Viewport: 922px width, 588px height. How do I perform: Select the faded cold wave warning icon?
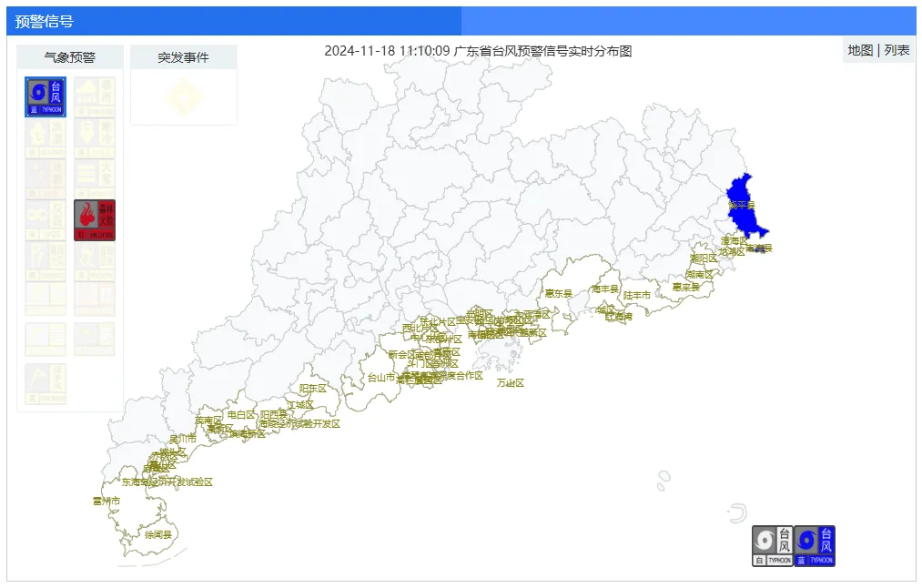[95, 138]
